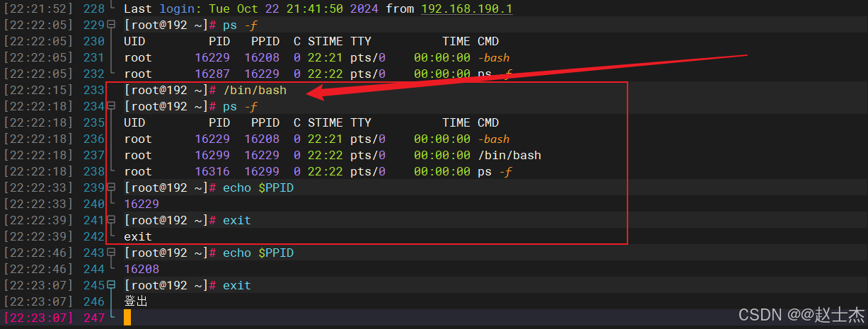The image size is (868, 329).
Task: Click the 'ps -f' command on line 229
Action: click(x=241, y=25)
